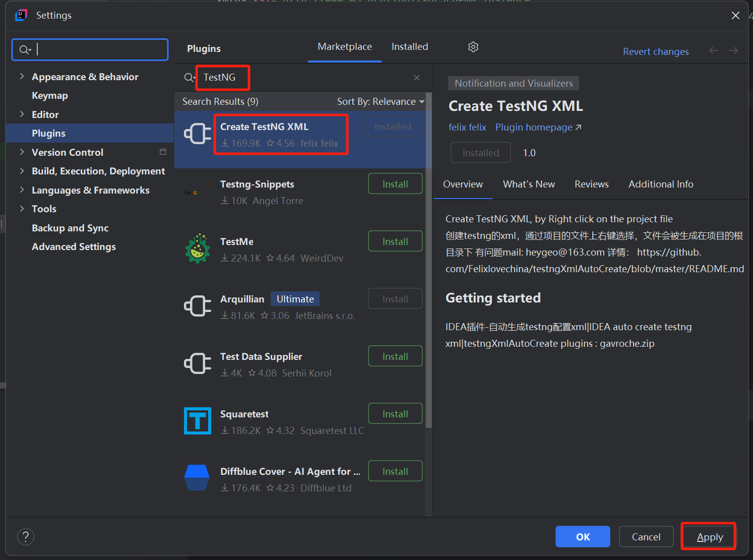Switch to the Installed tab
The height and width of the screenshot is (560, 753).
410,47
